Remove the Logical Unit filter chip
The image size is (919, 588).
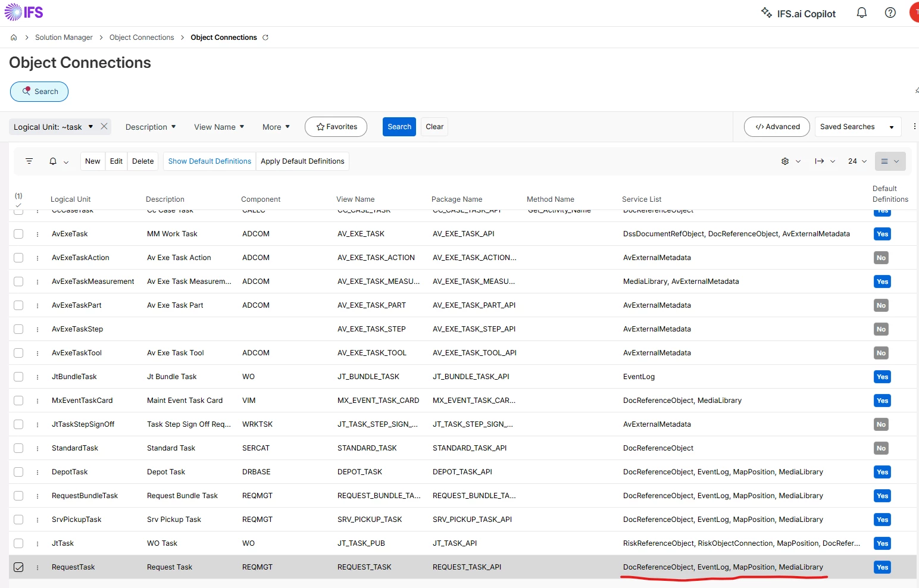[x=104, y=126]
